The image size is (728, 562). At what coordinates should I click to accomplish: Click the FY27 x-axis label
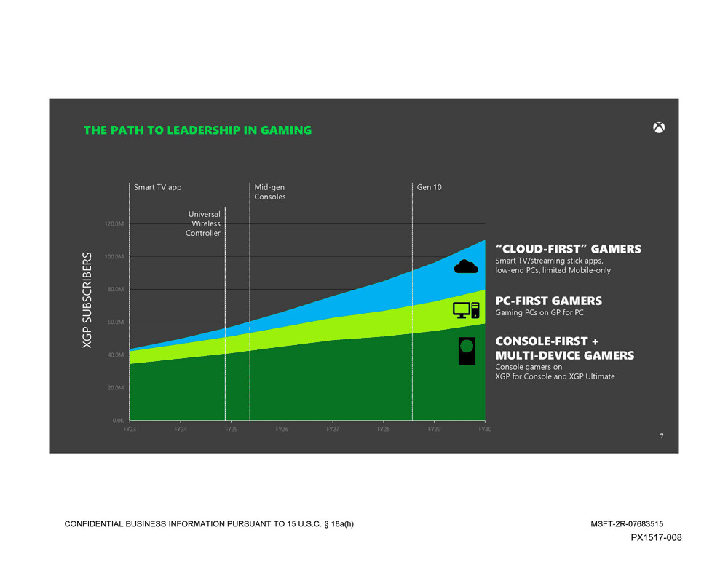(x=333, y=430)
